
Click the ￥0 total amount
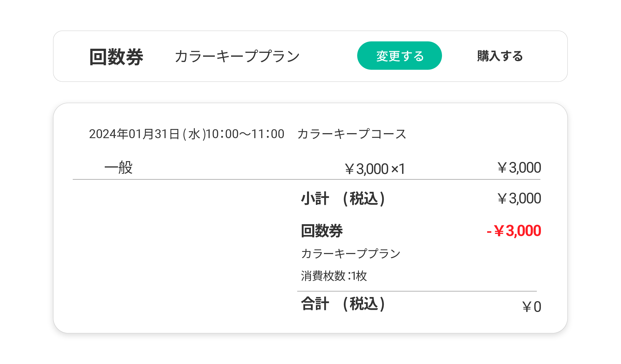click(x=531, y=307)
